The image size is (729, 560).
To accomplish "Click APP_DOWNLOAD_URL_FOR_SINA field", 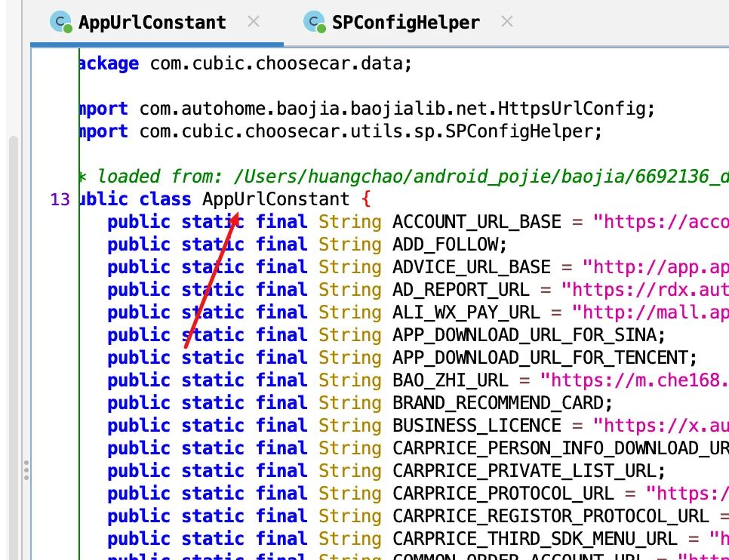I will coord(525,335).
